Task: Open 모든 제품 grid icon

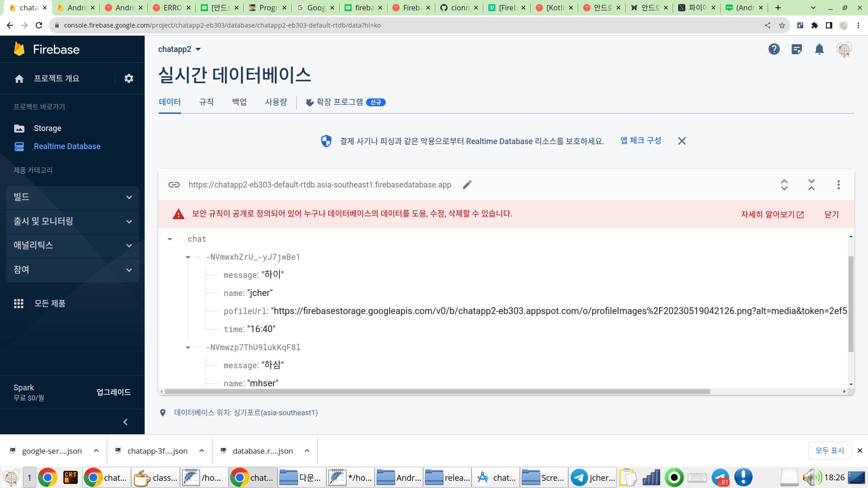Action: [x=19, y=304]
